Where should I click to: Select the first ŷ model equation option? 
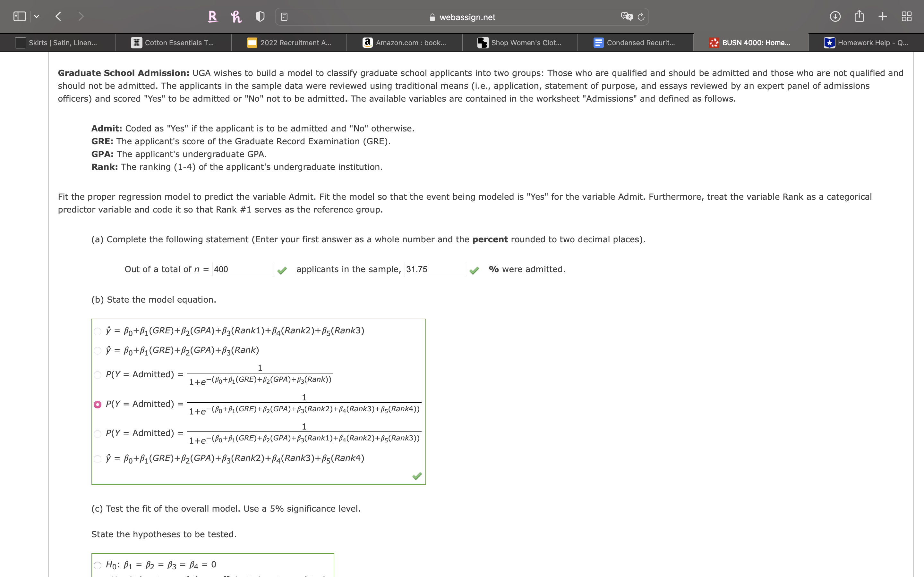(x=98, y=331)
